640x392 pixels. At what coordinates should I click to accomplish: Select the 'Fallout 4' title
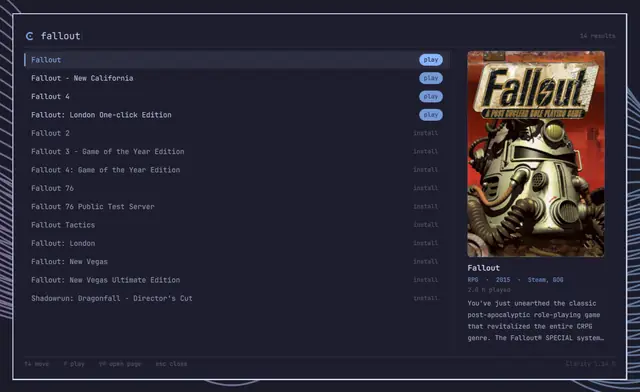point(50,96)
